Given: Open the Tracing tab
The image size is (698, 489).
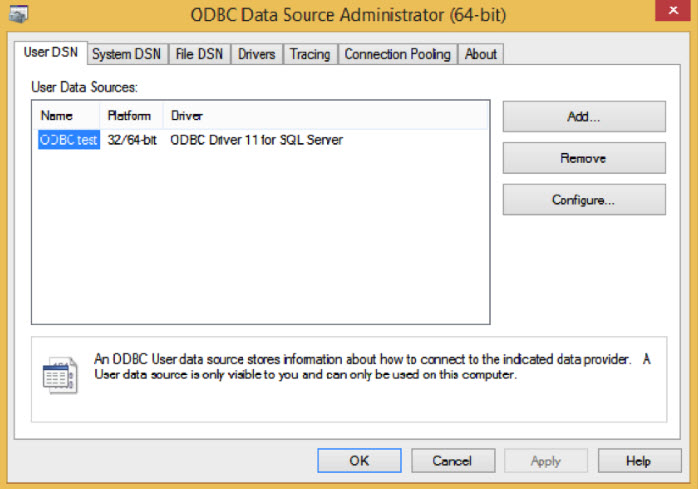Looking at the screenshot, I should (310, 54).
